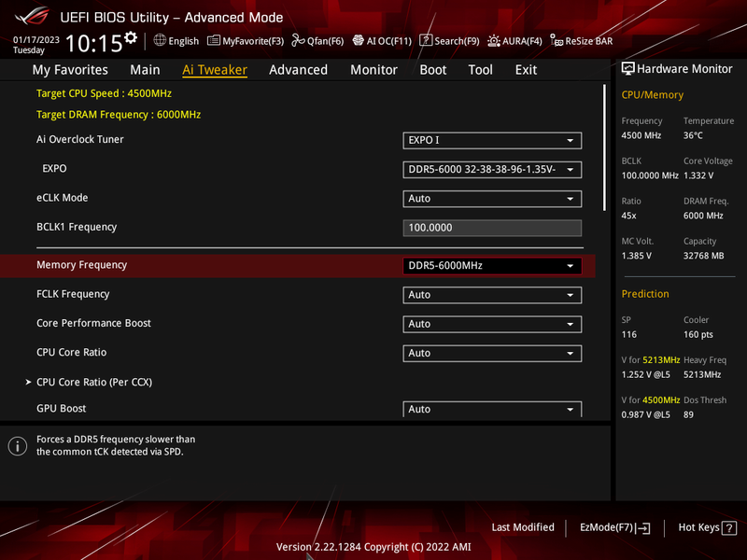Toggle the ReSize BAR icon
The image size is (747, 560).
(557, 40)
